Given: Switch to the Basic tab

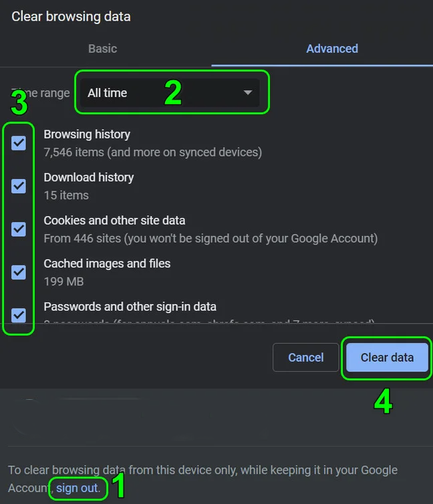Looking at the screenshot, I should [x=102, y=49].
